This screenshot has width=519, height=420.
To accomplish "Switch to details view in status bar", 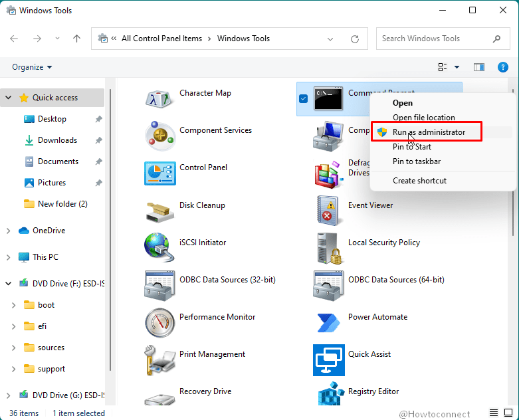I will pos(494,413).
